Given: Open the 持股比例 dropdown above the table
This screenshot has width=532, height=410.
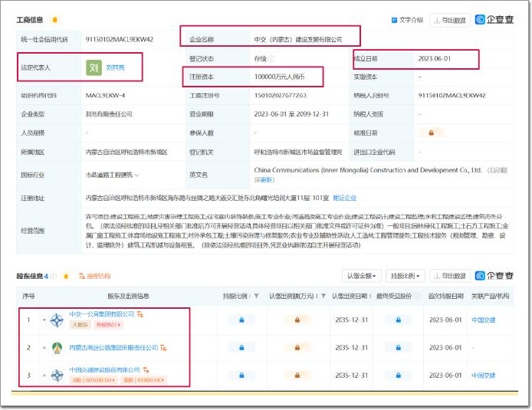Looking at the screenshot, I should coord(406,276).
